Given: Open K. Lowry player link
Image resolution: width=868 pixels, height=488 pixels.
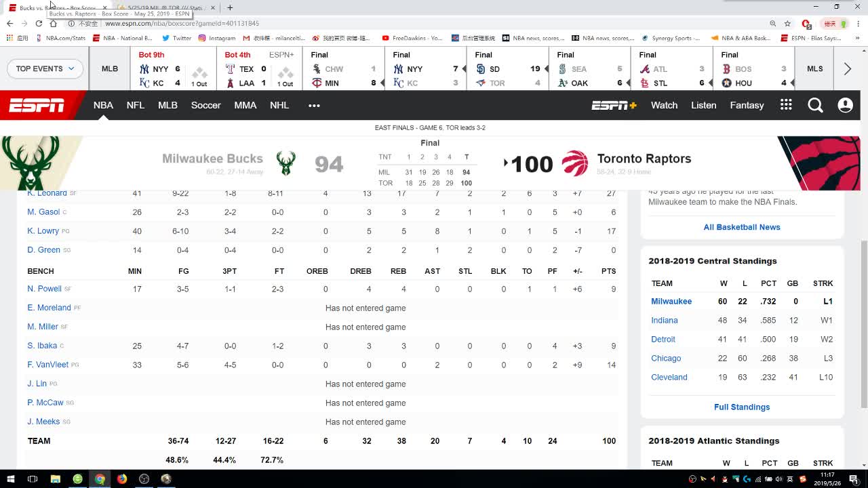Looking at the screenshot, I should 43,231.
